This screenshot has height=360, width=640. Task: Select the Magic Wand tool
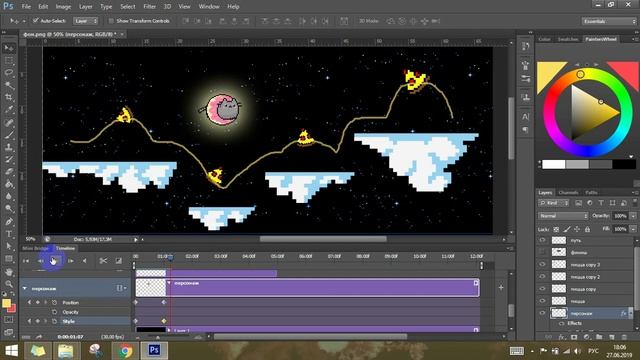(x=9, y=85)
